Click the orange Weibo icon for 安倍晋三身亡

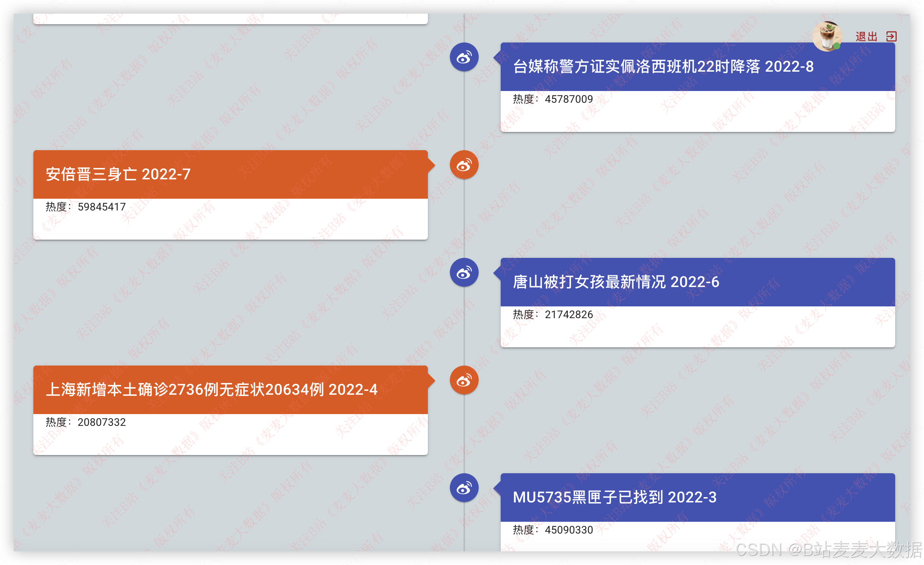coord(464,165)
